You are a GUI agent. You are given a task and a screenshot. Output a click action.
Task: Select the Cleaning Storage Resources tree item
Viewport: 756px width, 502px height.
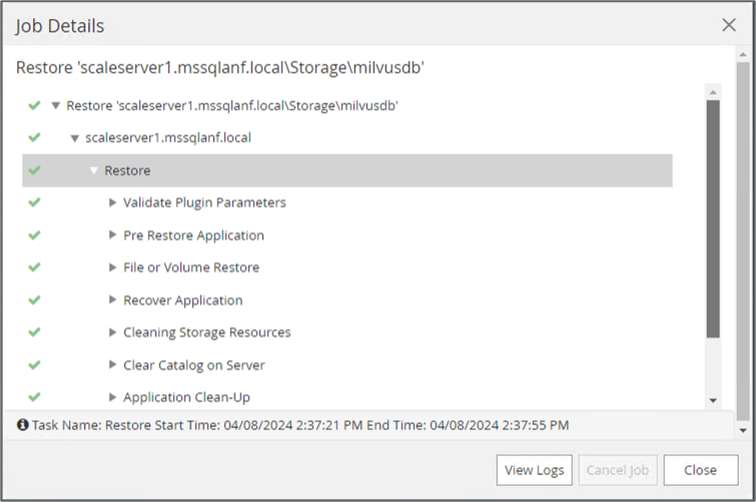click(x=206, y=332)
